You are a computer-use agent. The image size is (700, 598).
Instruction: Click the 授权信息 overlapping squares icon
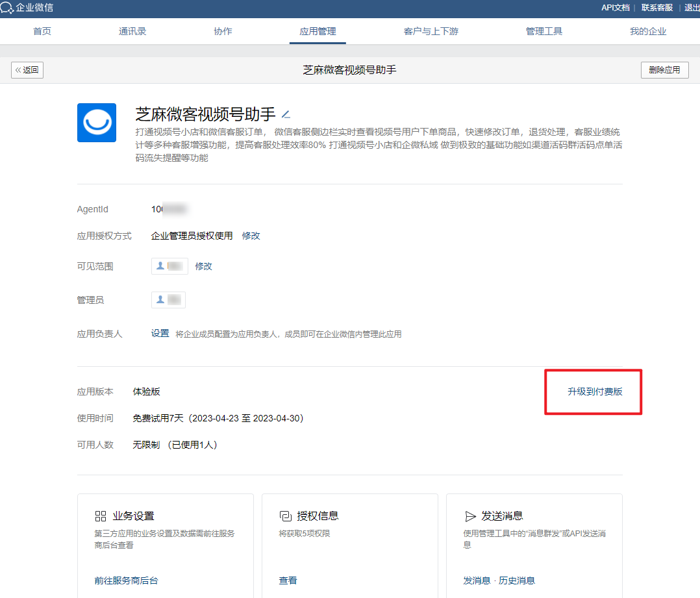285,516
